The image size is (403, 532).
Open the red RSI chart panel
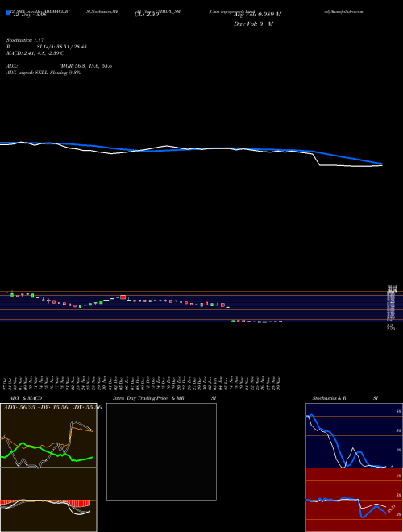point(354,500)
